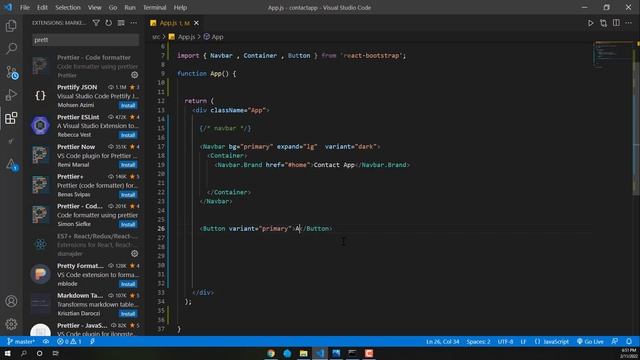
Task: Open the View menu
Action: point(94,7)
